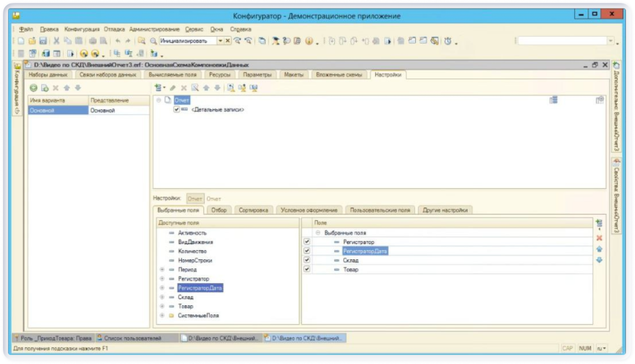Click the yellow help question icon
Image resolution: width=635 pixels, height=364 pixels.
[x=309, y=41]
